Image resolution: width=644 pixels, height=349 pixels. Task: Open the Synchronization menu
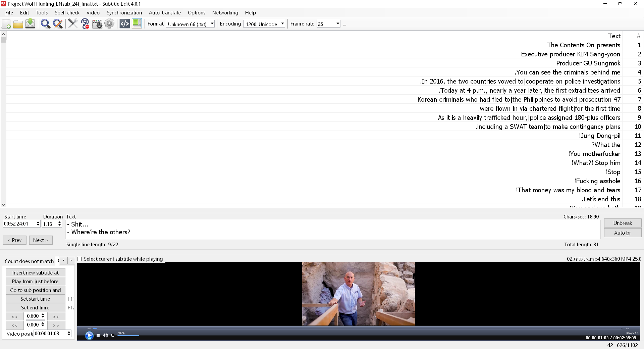[x=124, y=12]
